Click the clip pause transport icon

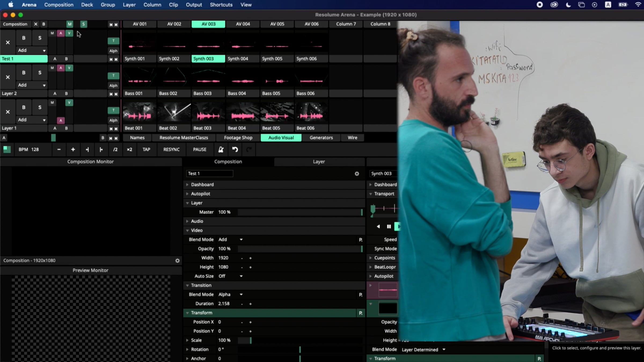point(389,227)
